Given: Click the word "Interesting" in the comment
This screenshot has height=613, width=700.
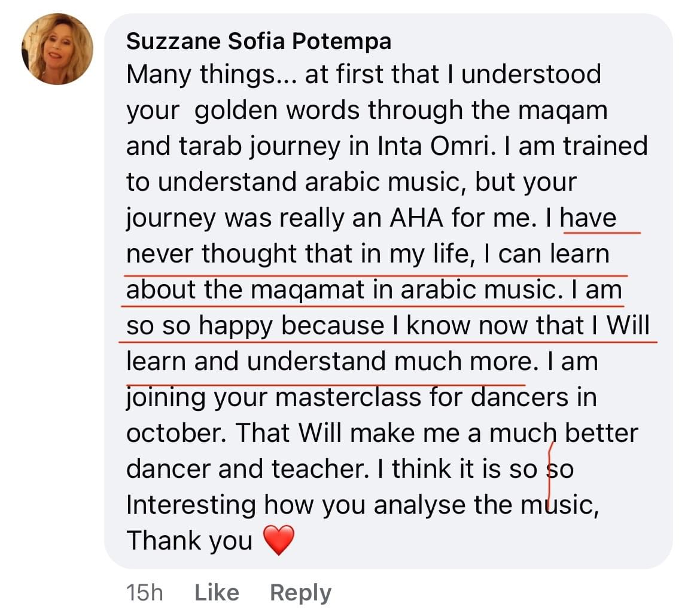Looking at the screenshot, I should (191, 505).
